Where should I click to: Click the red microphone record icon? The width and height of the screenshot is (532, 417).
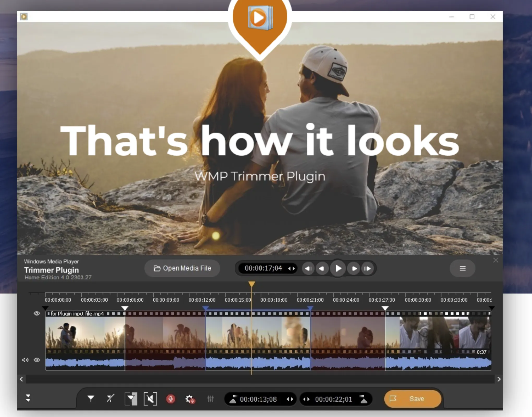coord(171,399)
